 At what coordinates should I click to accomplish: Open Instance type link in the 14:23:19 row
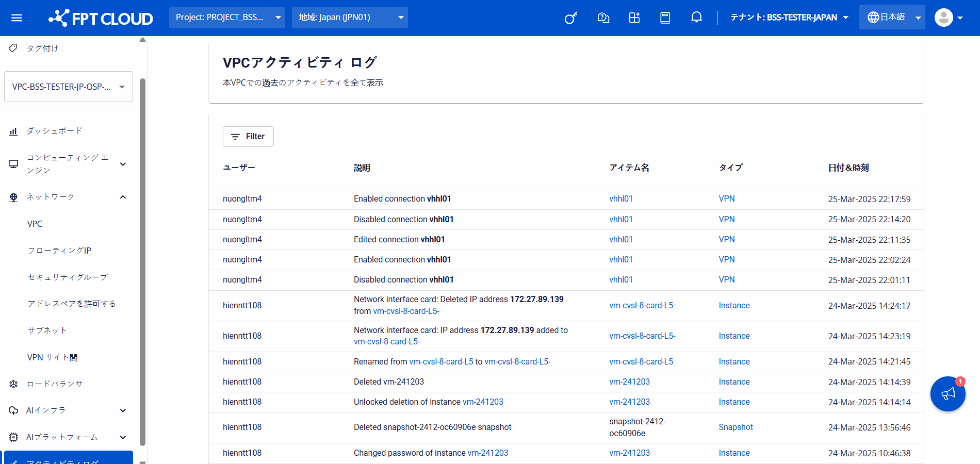pyautogui.click(x=734, y=336)
